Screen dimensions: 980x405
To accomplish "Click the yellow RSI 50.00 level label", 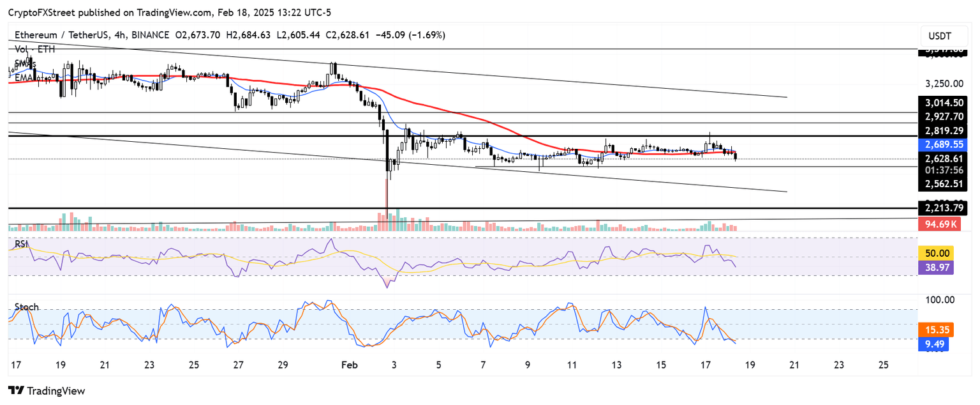I will pyautogui.click(x=938, y=254).
